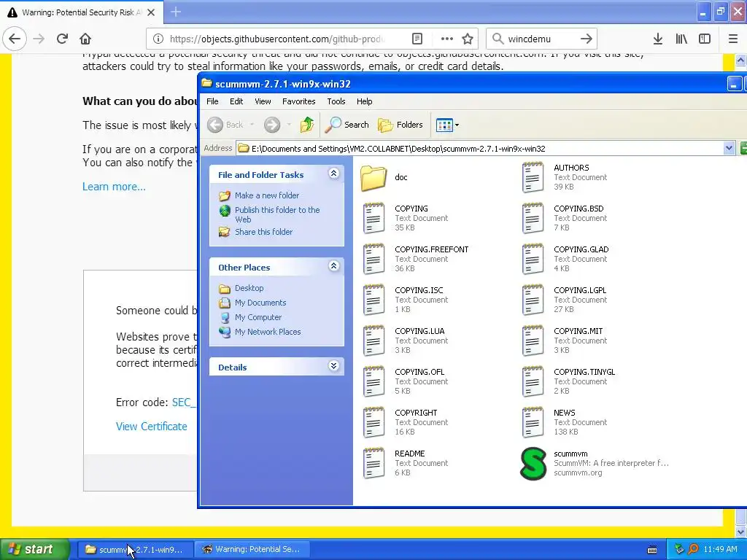The width and height of the screenshot is (747, 560).
Task: Go to My Documents in Other Places
Action: pyautogui.click(x=260, y=303)
